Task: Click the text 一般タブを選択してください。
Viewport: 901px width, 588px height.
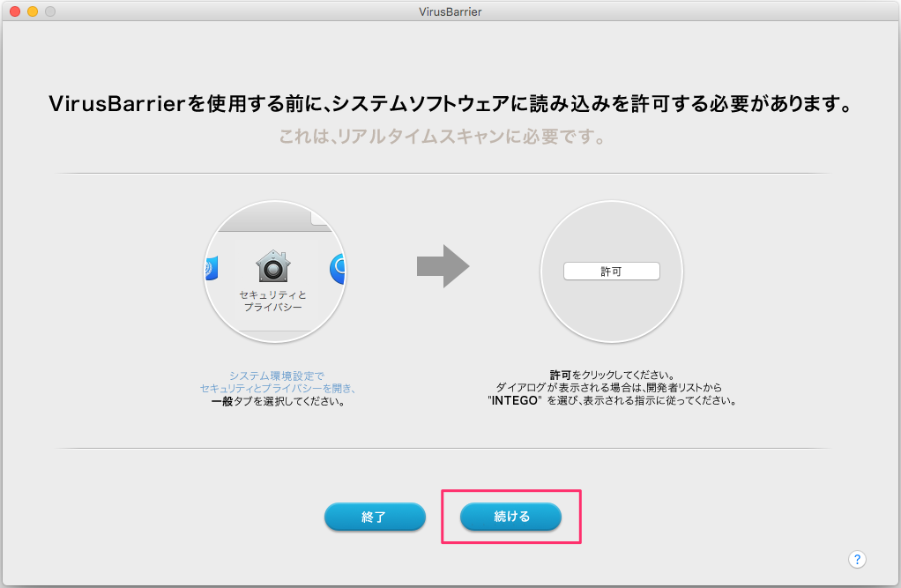Action: click(x=278, y=401)
